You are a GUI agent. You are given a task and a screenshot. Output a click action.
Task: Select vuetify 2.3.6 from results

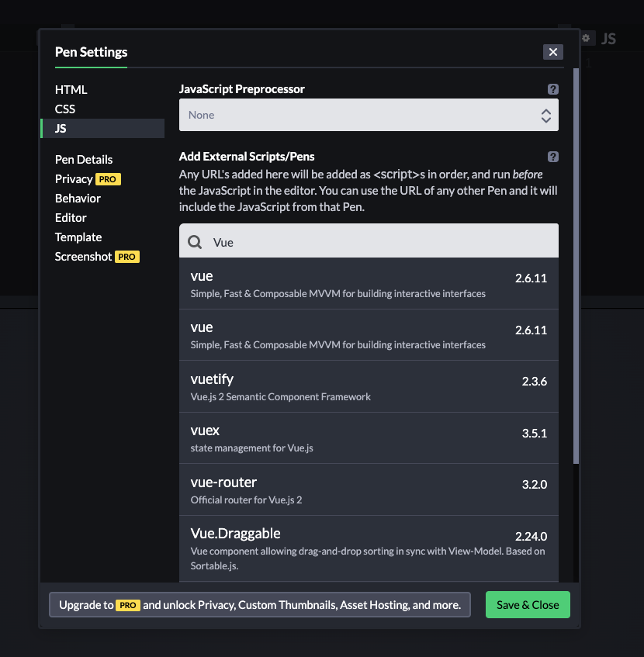[369, 386]
